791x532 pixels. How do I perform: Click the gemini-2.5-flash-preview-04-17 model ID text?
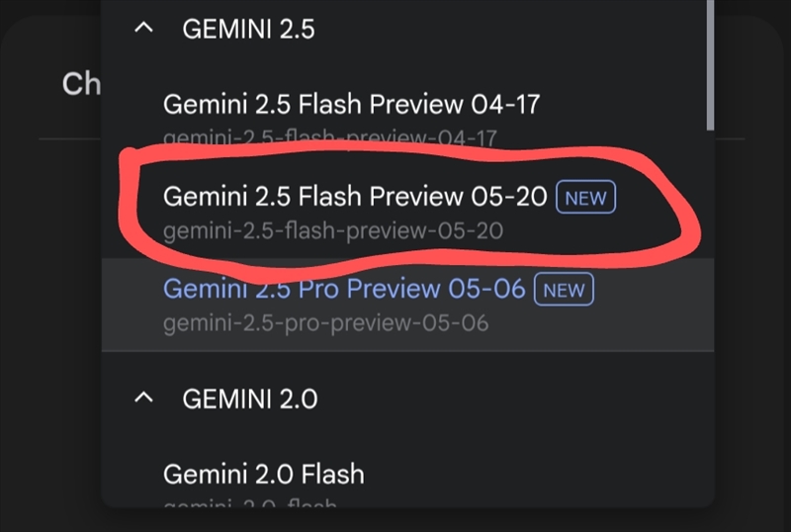(329, 137)
